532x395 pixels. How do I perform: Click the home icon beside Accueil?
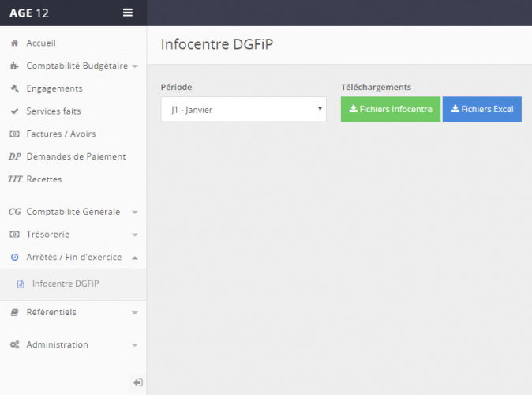point(14,43)
